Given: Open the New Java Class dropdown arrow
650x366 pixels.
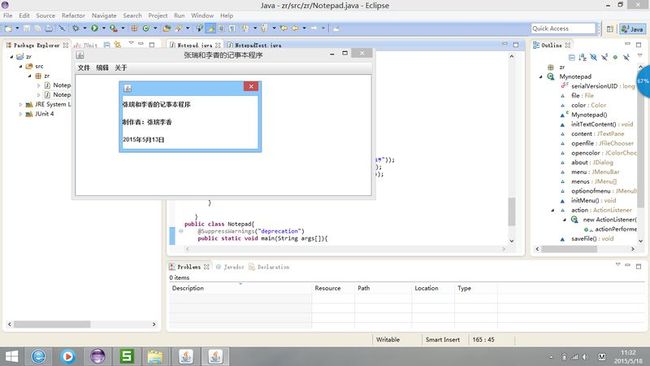Looking at the screenshot, I should coord(155,28).
